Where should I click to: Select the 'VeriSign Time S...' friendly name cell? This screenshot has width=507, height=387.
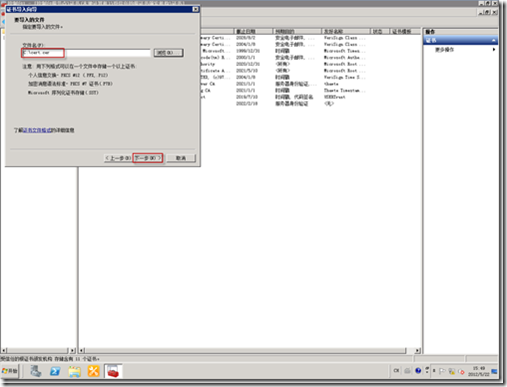[345, 77]
